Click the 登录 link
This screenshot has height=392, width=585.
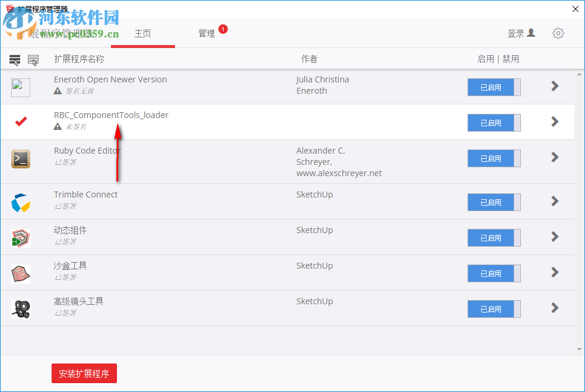point(516,33)
